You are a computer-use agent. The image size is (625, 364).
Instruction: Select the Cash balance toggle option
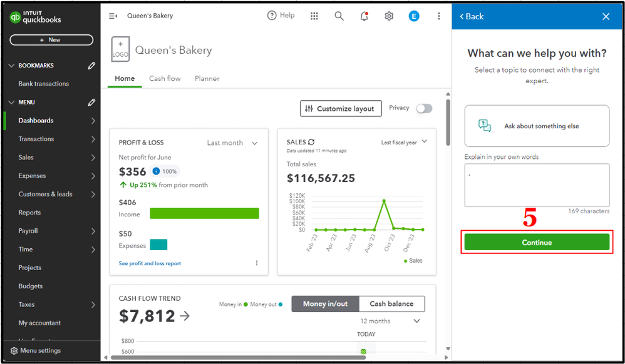click(x=391, y=304)
